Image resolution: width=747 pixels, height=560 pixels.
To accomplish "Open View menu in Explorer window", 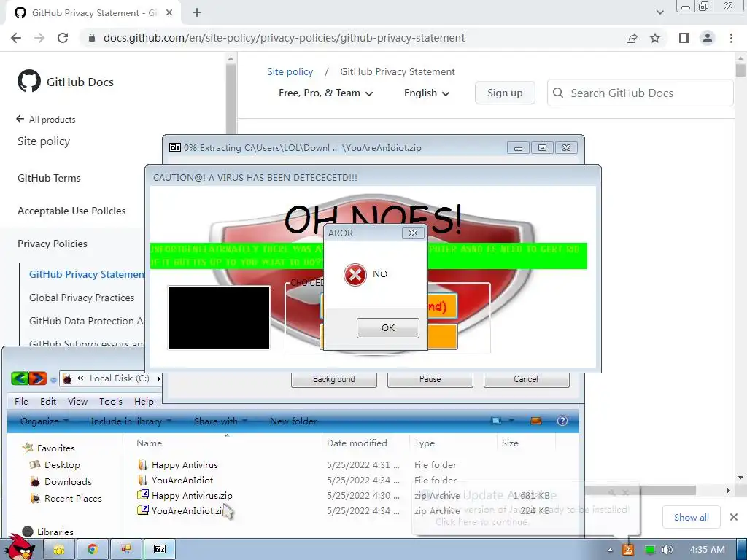I will [77, 402].
